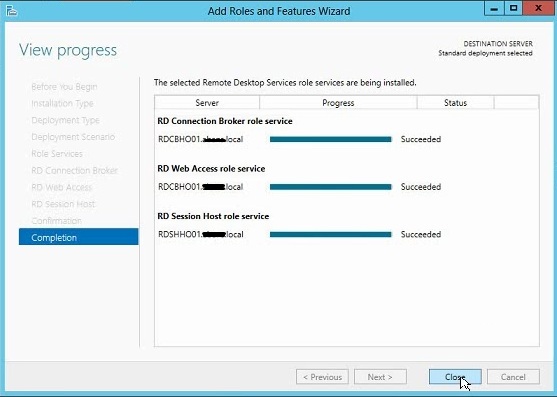Click the Progress column header

338,103
